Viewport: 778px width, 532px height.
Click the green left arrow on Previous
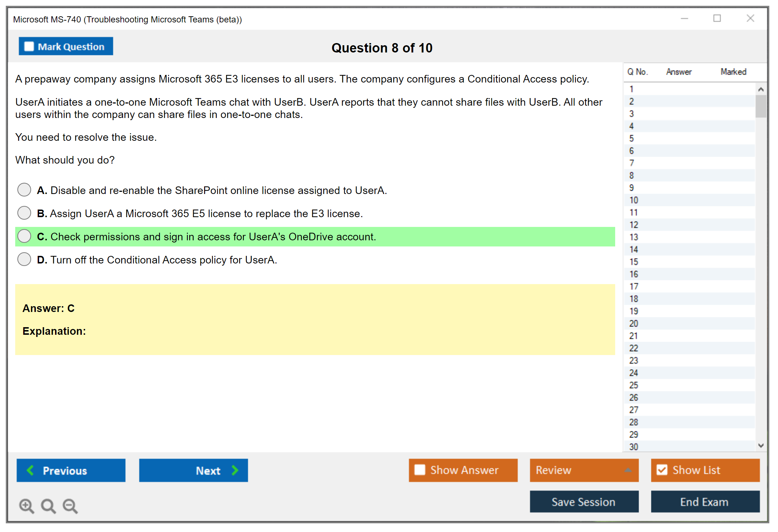click(30, 470)
